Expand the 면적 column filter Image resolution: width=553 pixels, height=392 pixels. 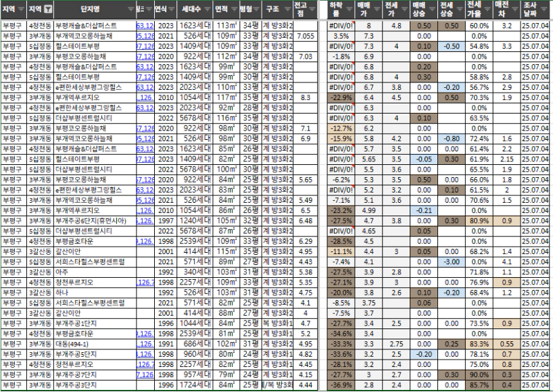[235, 9]
